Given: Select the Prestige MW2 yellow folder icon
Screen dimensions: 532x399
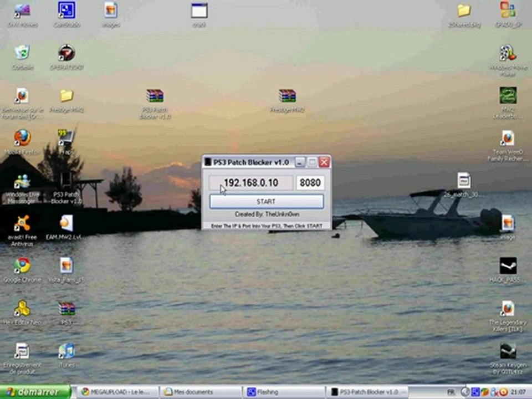Looking at the screenshot, I should point(66,100).
